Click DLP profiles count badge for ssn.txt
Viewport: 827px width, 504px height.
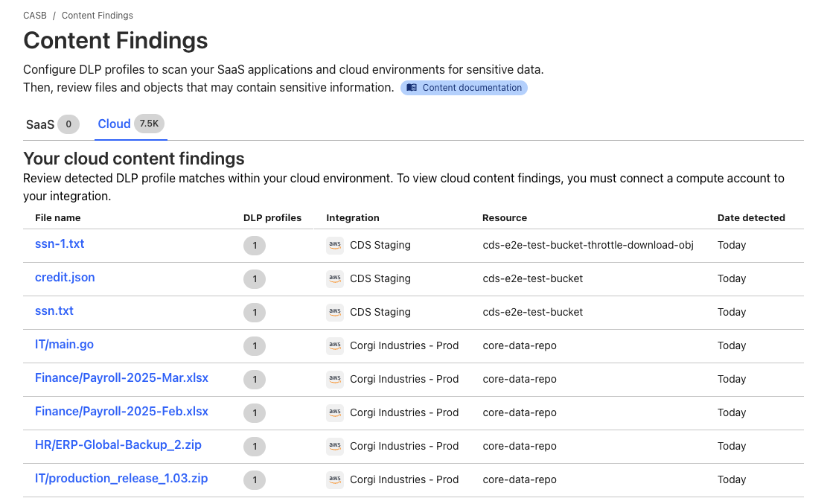tap(254, 313)
